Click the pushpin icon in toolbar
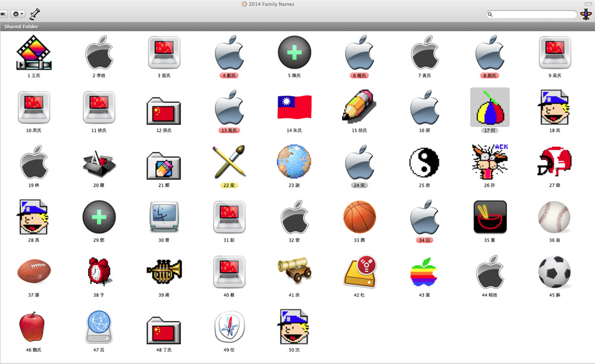This screenshot has width=595, height=364. [x=35, y=14]
